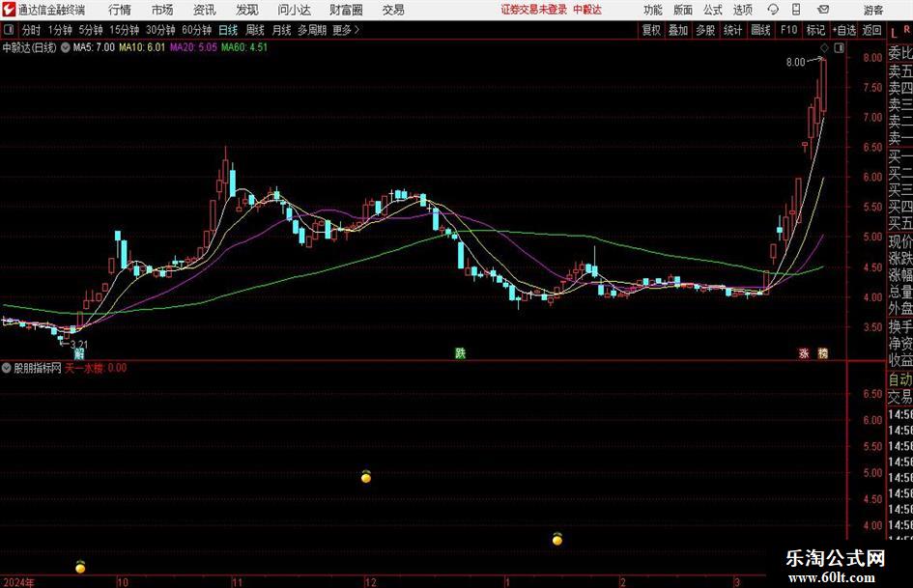Click the 游客 guest account label
Screen dimensions: 913x588
[872, 10]
